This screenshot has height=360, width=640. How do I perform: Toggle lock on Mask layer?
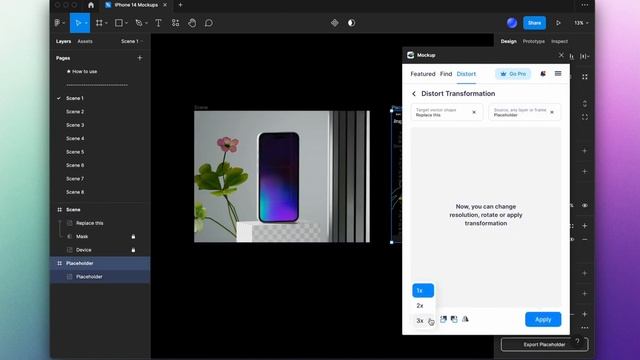coord(133,236)
